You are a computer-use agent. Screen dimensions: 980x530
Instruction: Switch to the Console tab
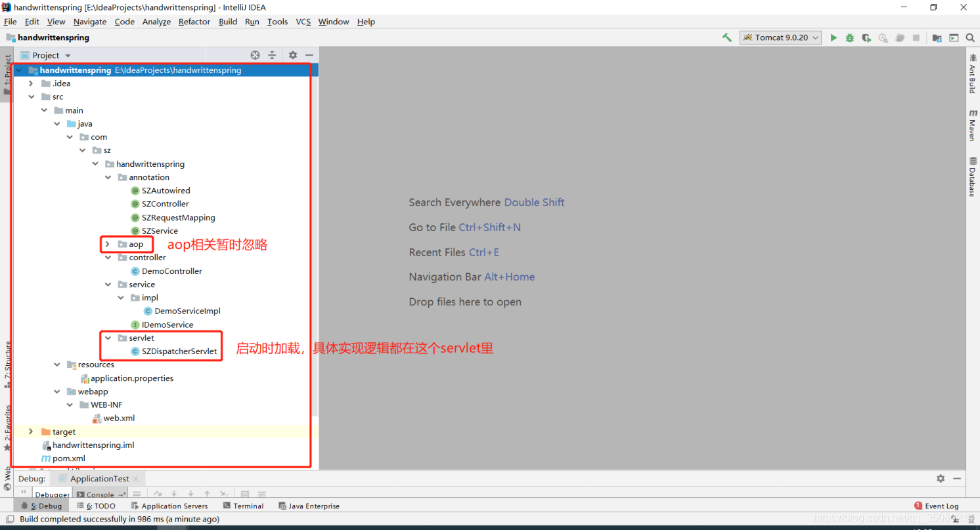pos(100,495)
